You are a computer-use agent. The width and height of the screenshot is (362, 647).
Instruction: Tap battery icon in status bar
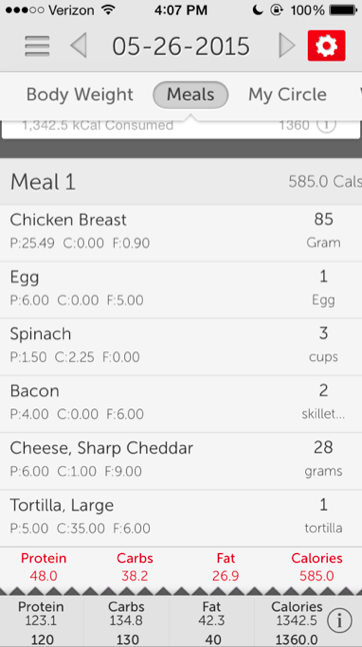coord(343,10)
